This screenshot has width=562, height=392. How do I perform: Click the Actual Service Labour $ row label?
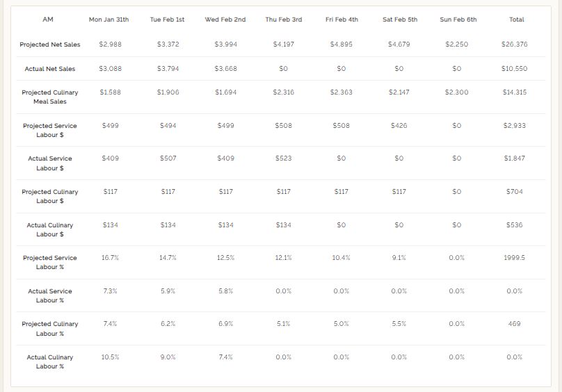click(50, 163)
